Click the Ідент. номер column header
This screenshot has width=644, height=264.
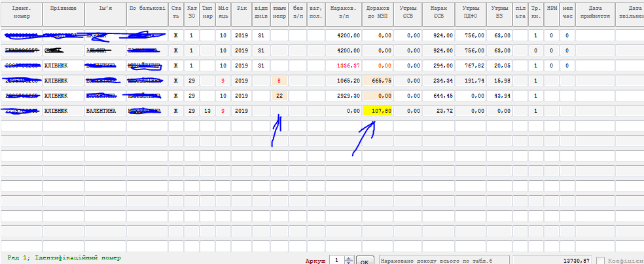tap(21, 10)
